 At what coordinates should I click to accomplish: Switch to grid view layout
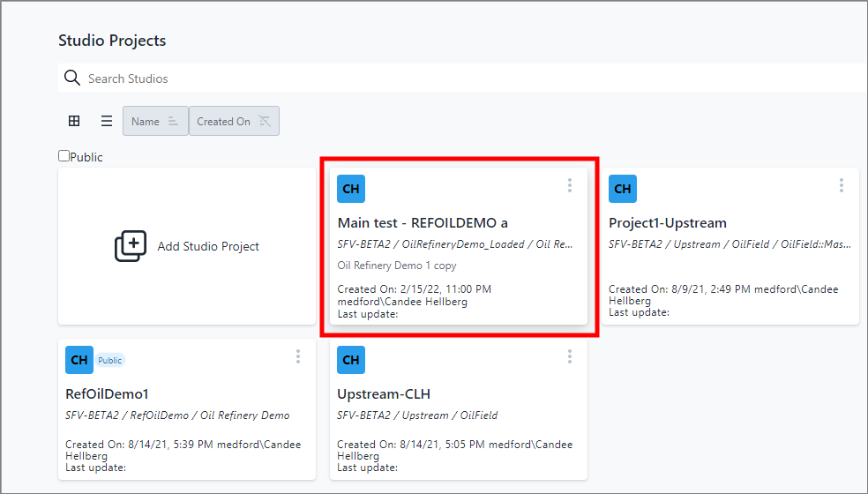pyautogui.click(x=74, y=122)
